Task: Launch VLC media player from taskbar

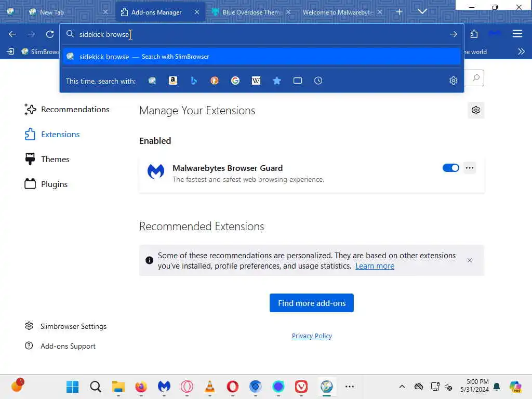Action: click(210, 387)
